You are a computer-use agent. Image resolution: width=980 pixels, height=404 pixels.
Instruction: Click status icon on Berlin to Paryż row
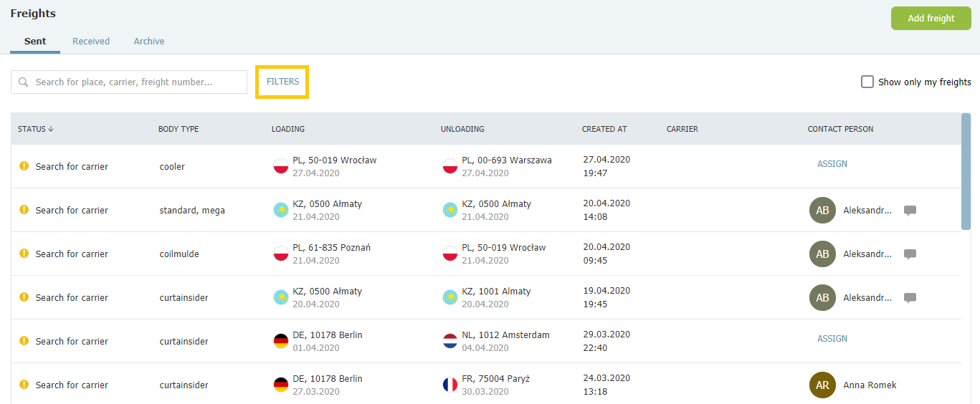[24, 385]
